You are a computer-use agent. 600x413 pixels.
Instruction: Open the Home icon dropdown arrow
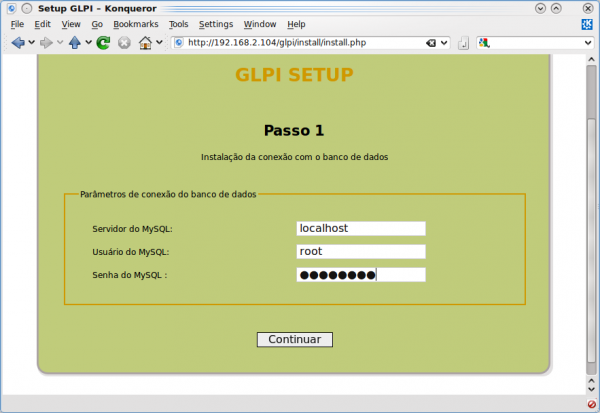pos(159,42)
